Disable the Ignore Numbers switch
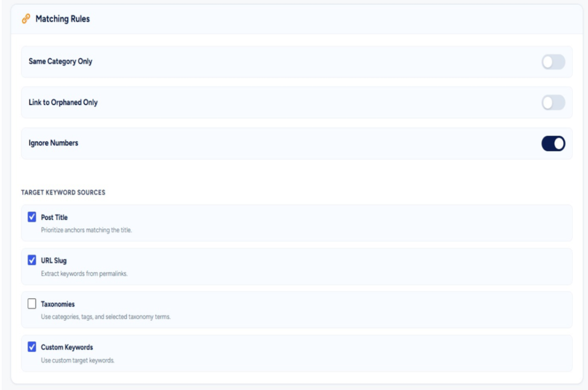Image resolution: width=588 pixels, height=390 pixels. pyautogui.click(x=553, y=143)
